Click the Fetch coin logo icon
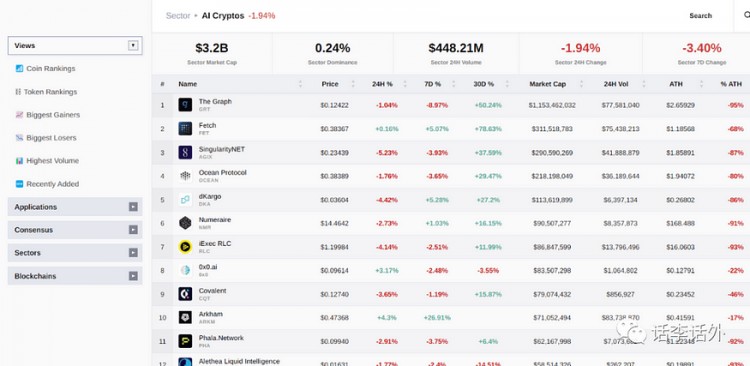 click(185, 128)
